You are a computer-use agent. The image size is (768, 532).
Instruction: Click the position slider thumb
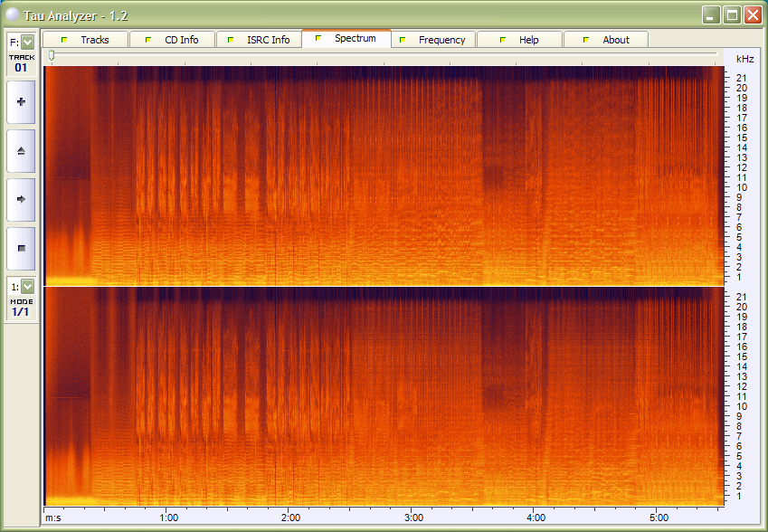52,56
